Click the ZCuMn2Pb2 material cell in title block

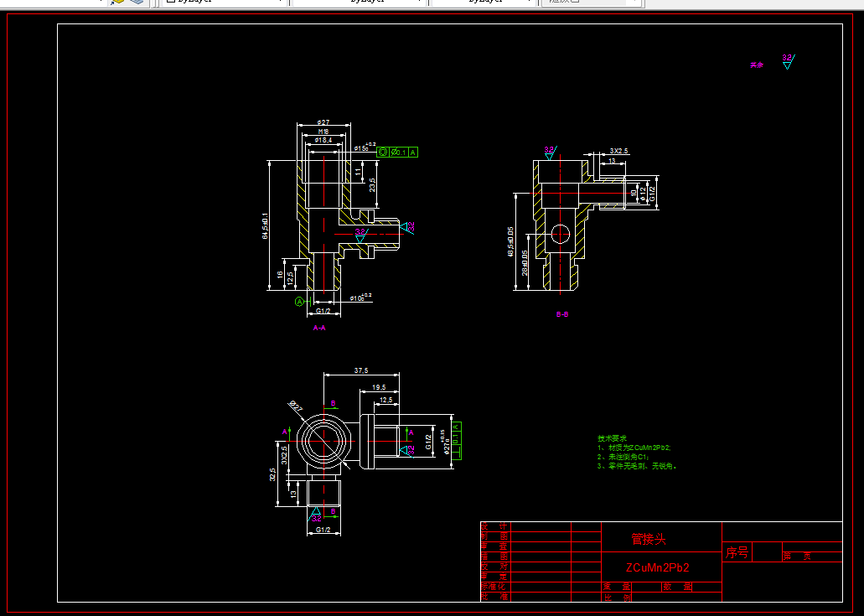click(657, 567)
